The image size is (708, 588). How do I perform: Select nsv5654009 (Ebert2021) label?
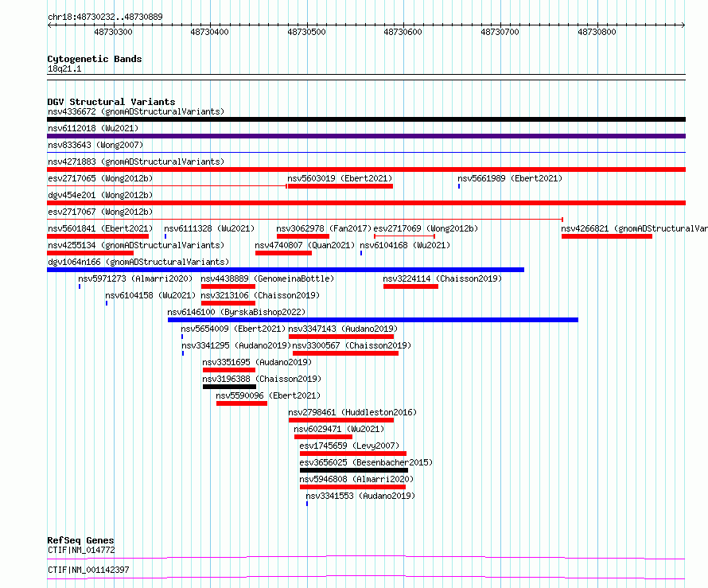[x=233, y=329]
